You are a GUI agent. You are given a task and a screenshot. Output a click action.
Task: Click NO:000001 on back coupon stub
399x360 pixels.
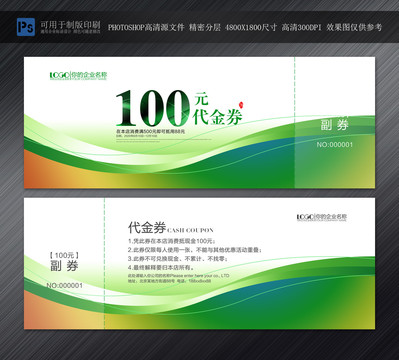pos(64,286)
